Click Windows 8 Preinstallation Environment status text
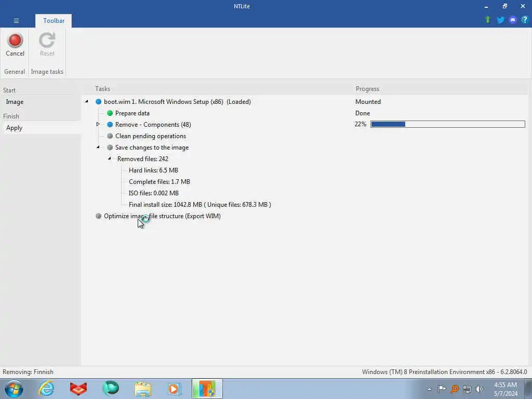 445,372
